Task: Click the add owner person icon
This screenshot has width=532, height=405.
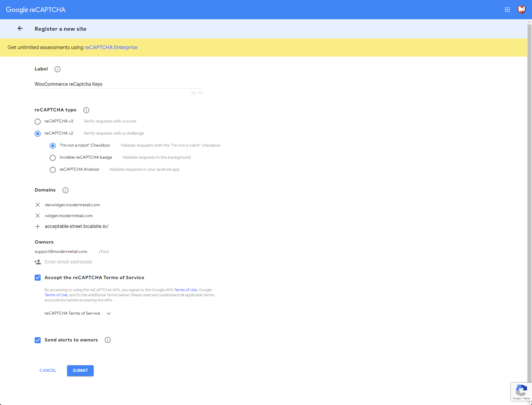Action: [38, 262]
